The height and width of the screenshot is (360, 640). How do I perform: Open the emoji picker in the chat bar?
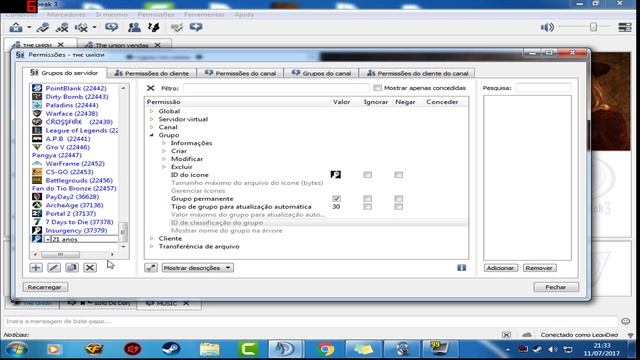625,321
